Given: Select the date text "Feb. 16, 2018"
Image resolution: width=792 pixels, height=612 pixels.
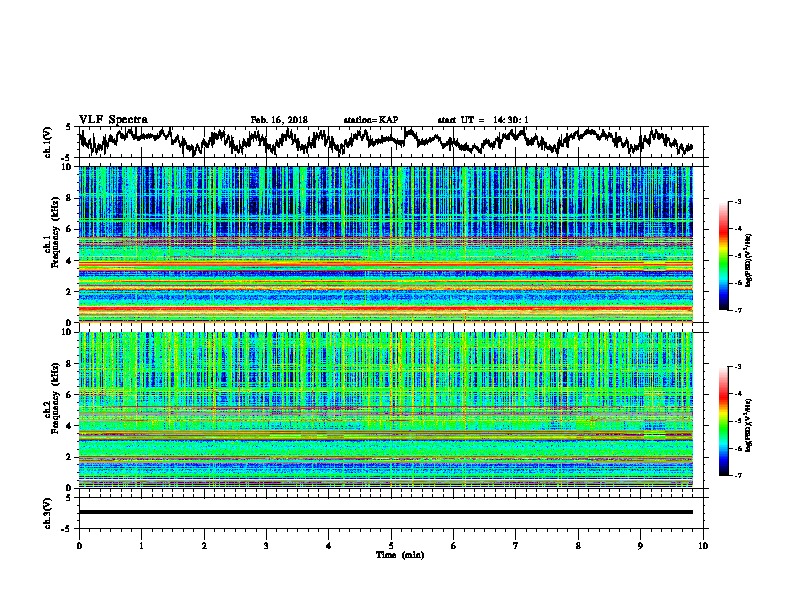Looking at the screenshot, I should (x=279, y=120).
